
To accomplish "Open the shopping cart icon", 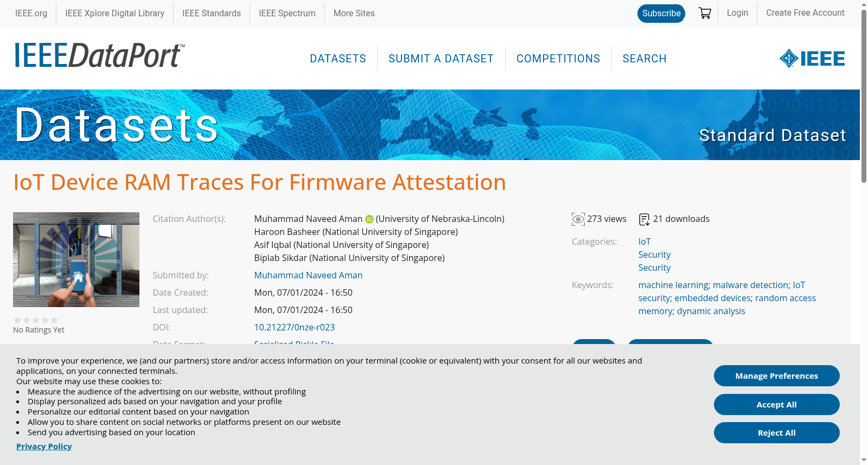I will [x=705, y=13].
